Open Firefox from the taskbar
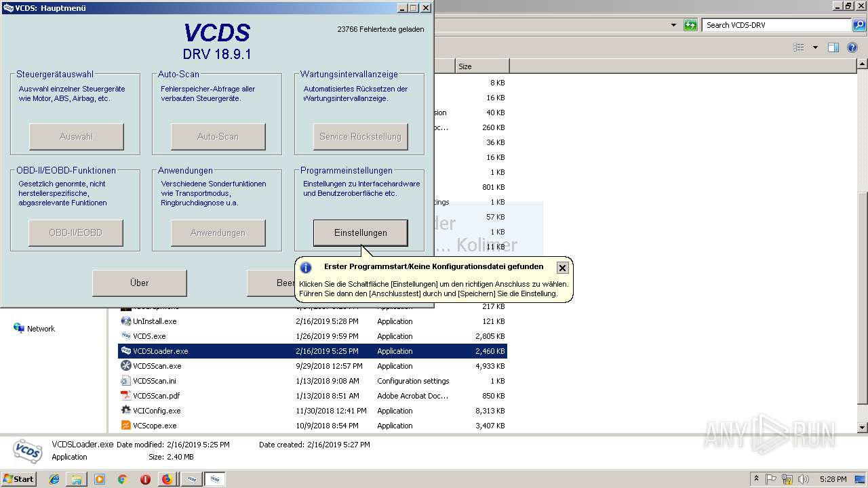Image resolution: width=868 pixels, height=488 pixels. 167,479
